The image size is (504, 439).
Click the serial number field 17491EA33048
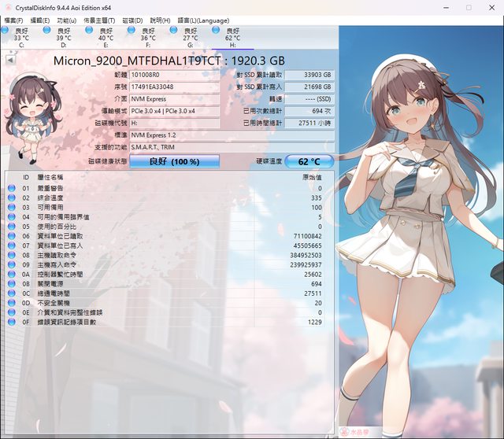click(176, 87)
